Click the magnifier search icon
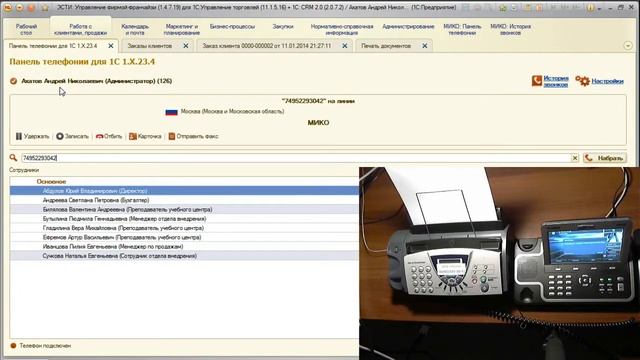The image size is (640, 360). pyautogui.click(x=13, y=158)
